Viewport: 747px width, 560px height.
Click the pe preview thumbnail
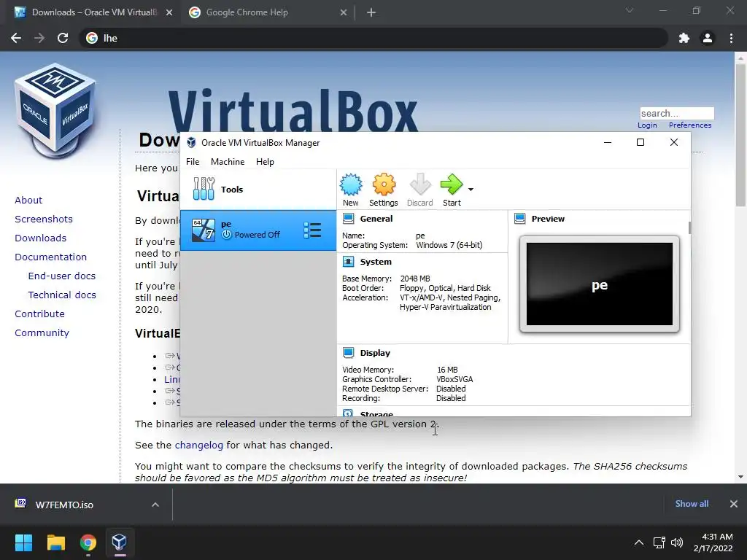pos(600,284)
